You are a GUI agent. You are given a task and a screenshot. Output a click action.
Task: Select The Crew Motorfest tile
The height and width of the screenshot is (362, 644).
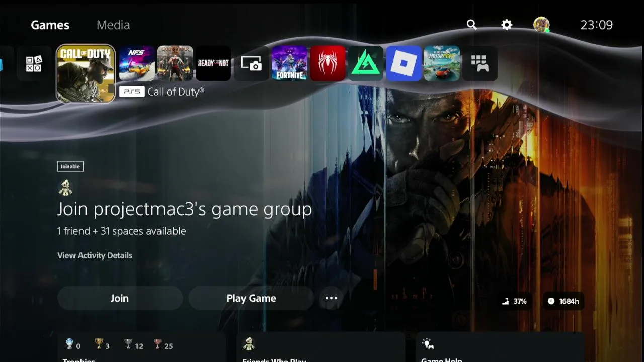[x=442, y=63]
